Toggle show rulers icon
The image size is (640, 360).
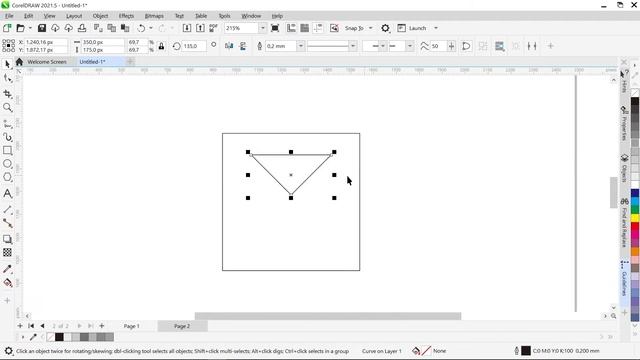(291, 28)
